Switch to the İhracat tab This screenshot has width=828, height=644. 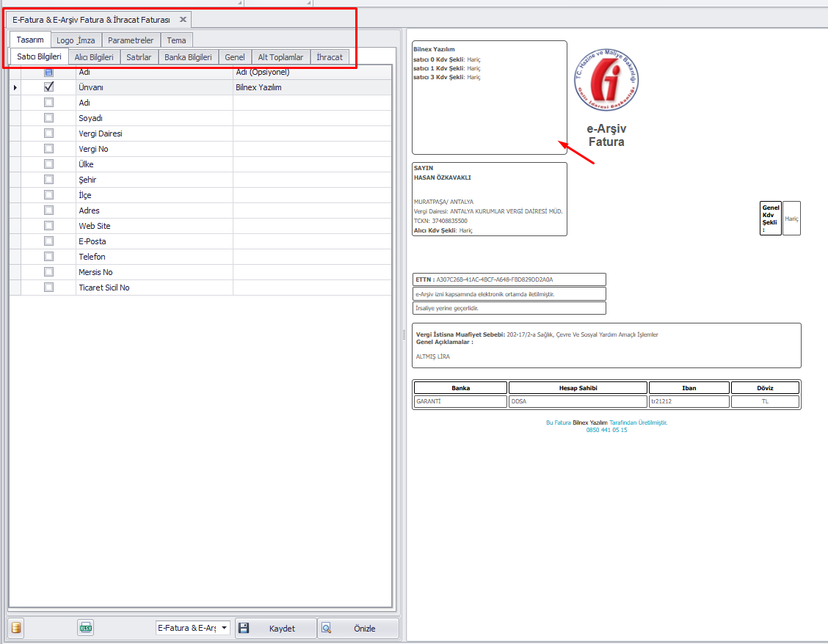coord(330,56)
